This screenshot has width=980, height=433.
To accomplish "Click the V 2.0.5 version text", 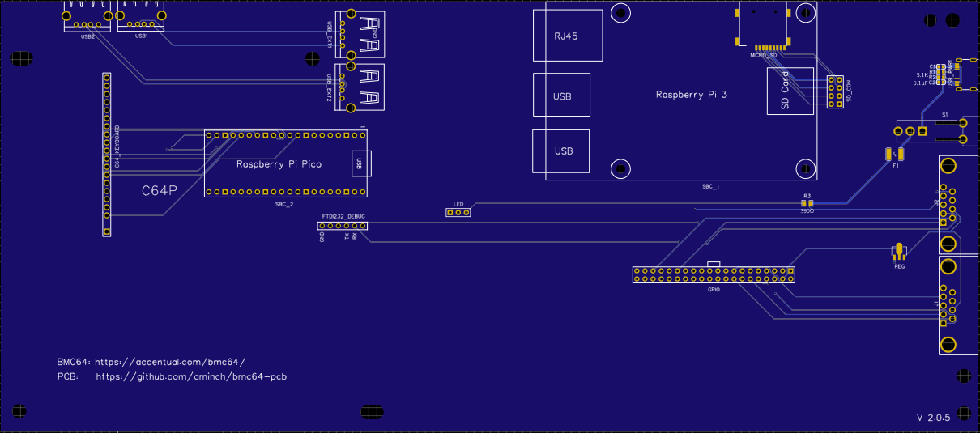I will (x=932, y=418).
